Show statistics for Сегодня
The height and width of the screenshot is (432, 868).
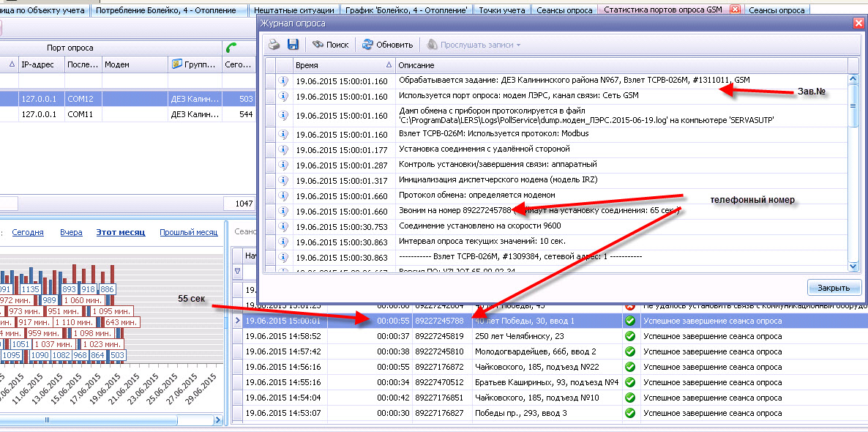[x=28, y=233]
